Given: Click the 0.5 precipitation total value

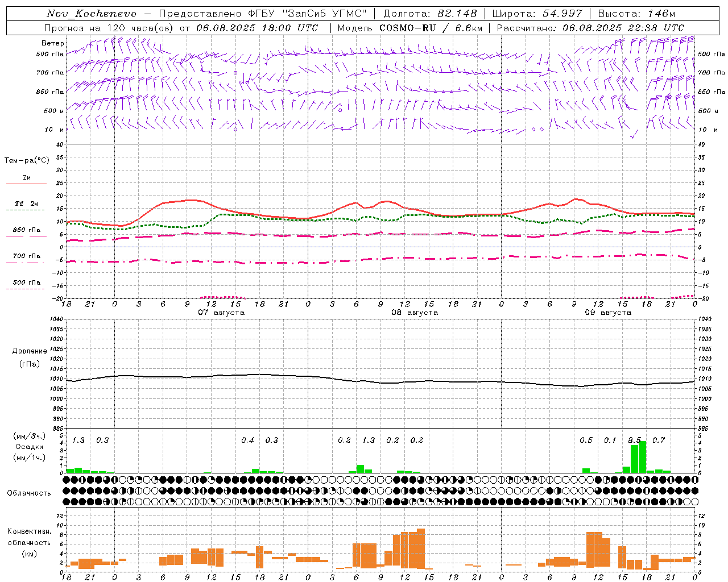Looking at the screenshot, I should [x=586, y=440].
